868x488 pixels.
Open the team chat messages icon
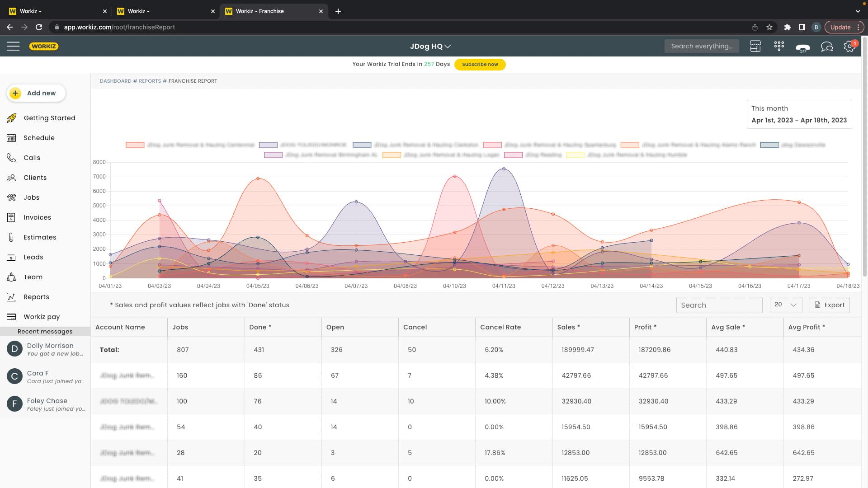[826, 47]
